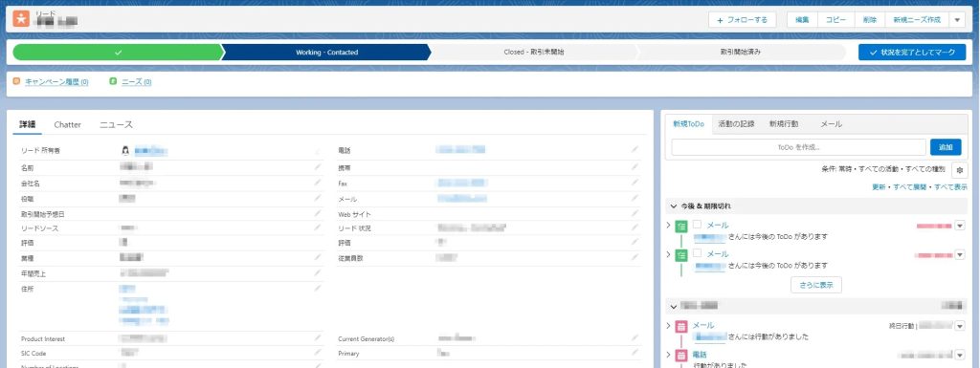980x368 pixels.
Task: Click pencil edit icon beside 名前 field
Action: tap(318, 166)
